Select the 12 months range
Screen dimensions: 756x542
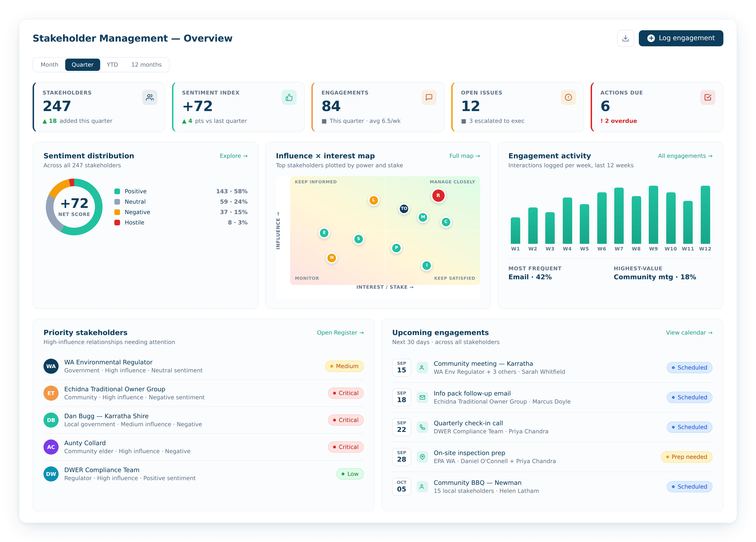pos(146,65)
